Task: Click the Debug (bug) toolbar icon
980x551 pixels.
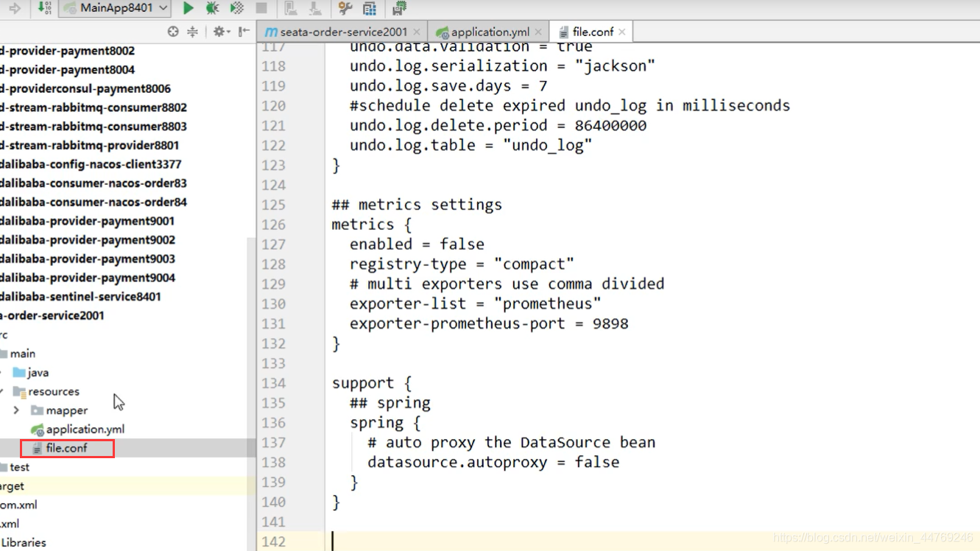Action: click(212, 8)
